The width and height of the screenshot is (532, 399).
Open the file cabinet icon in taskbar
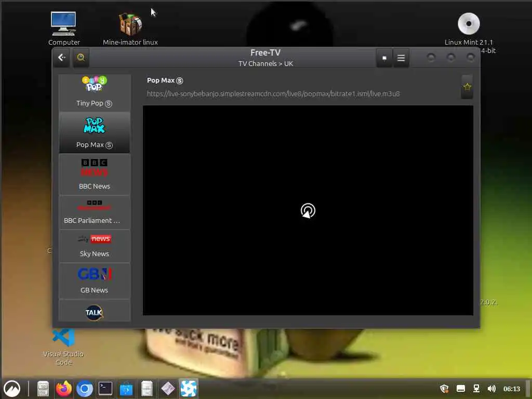click(x=147, y=389)
